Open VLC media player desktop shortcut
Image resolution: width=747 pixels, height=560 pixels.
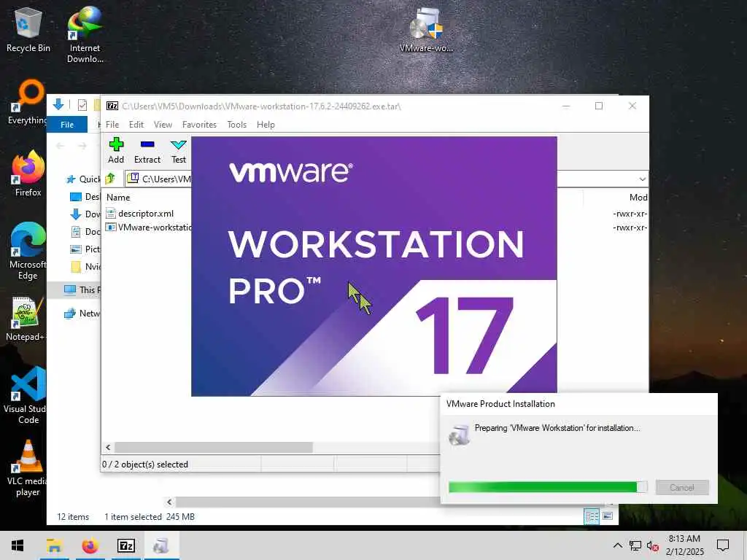pyautogui.click(x=27, y=468)
